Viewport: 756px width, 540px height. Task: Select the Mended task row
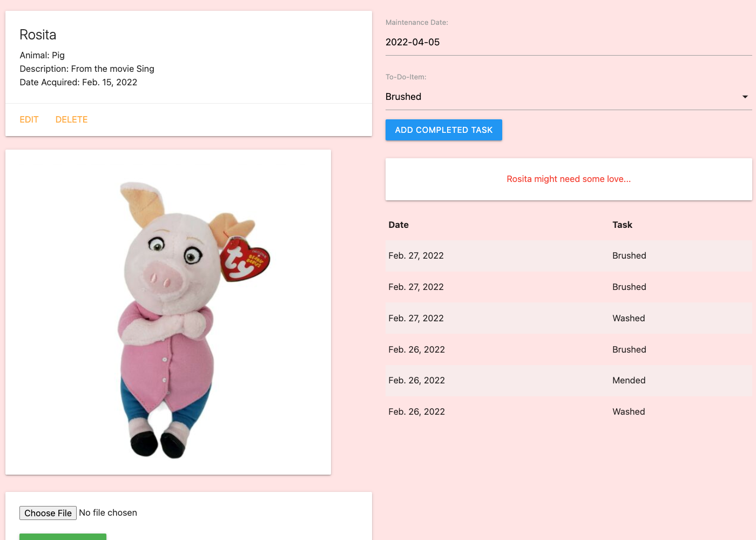click(568, 381)
